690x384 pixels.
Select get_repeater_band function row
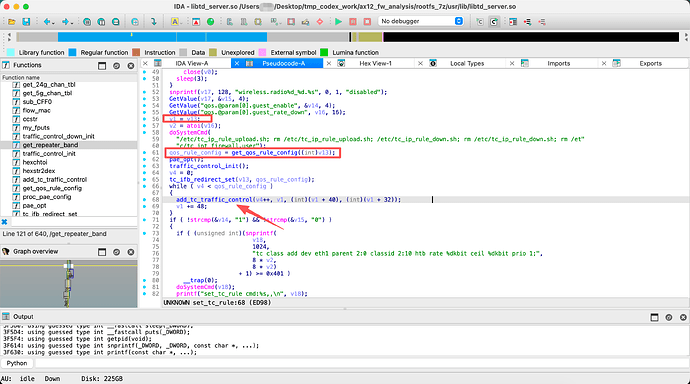[x=69, y=145]
